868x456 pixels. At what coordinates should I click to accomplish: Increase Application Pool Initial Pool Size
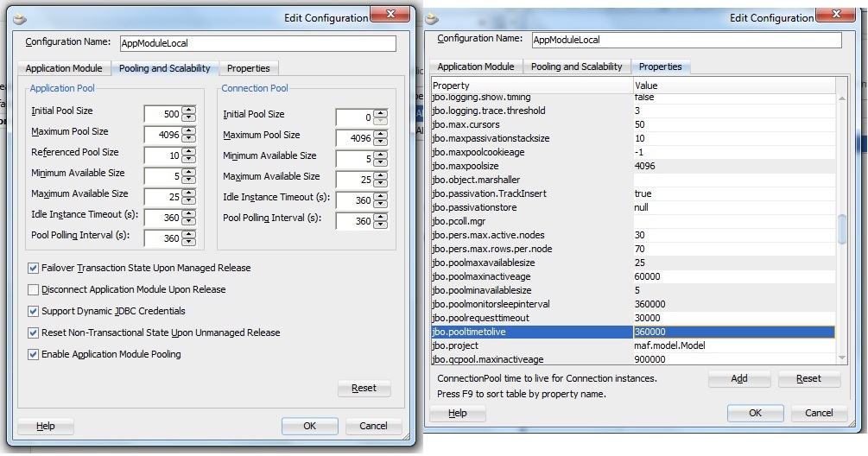pyautogui.click(x=188, y=108)
